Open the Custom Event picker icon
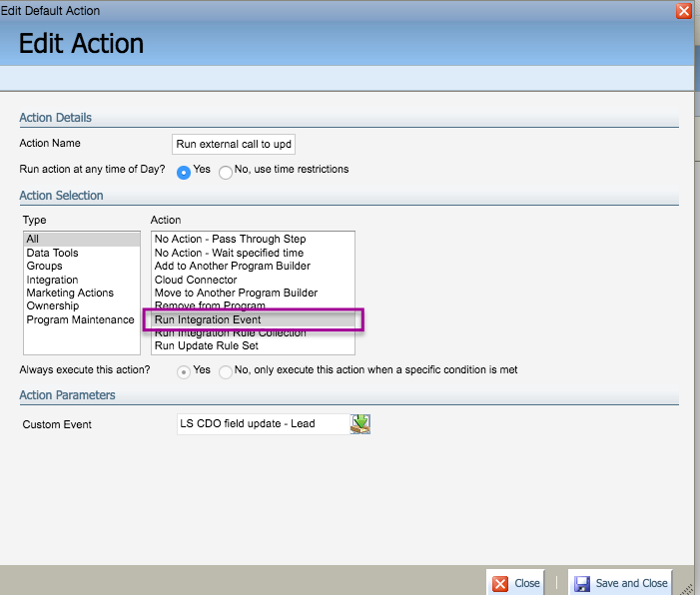Screen dimensions: 700x595 click(x=359, y=424)
